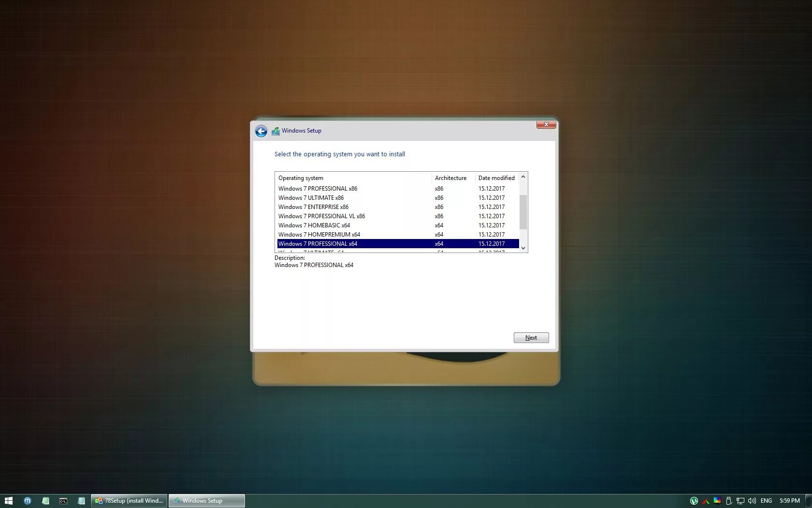Open the Windows Start button
The image size is (812, 508).
8,501
